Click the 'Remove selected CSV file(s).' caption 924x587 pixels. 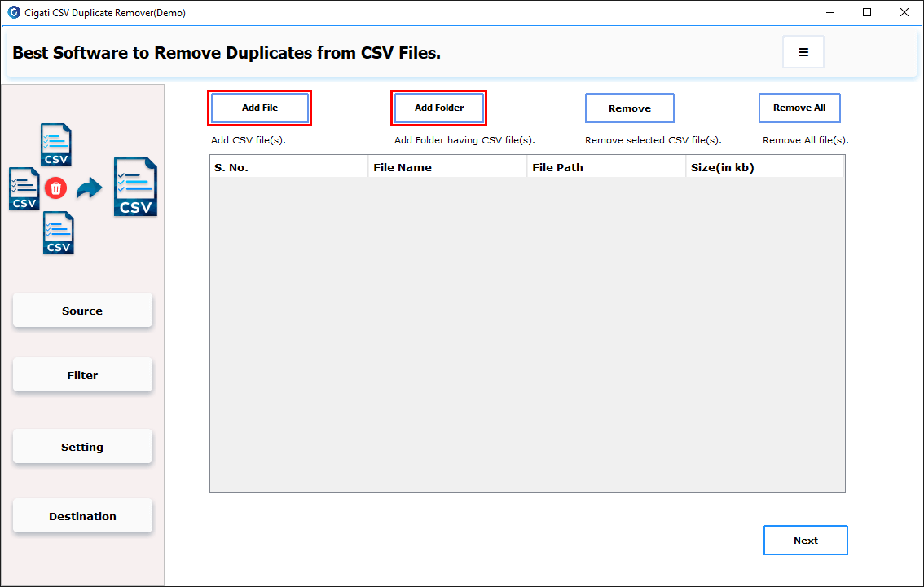coord(653,140)
